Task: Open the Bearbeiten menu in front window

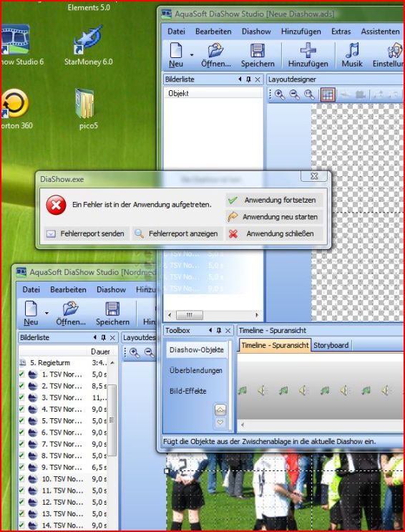Action: pyautogui.click(x=213, y=32)
